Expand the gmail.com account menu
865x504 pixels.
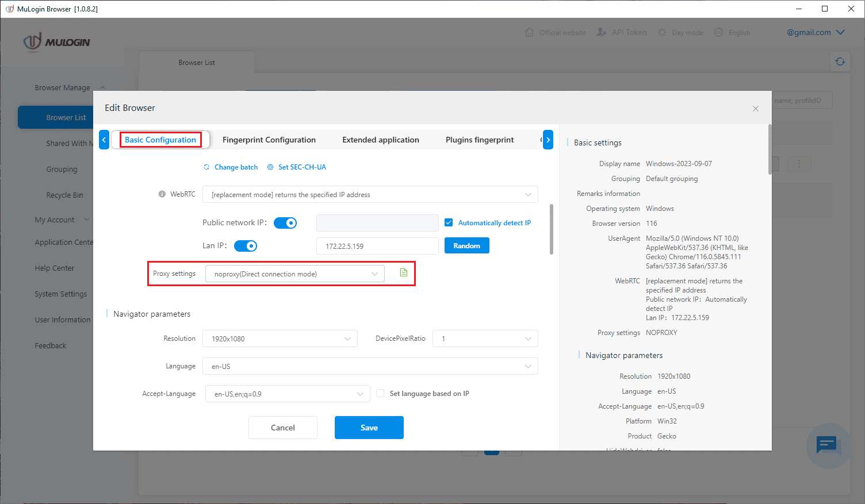(816, 32)
